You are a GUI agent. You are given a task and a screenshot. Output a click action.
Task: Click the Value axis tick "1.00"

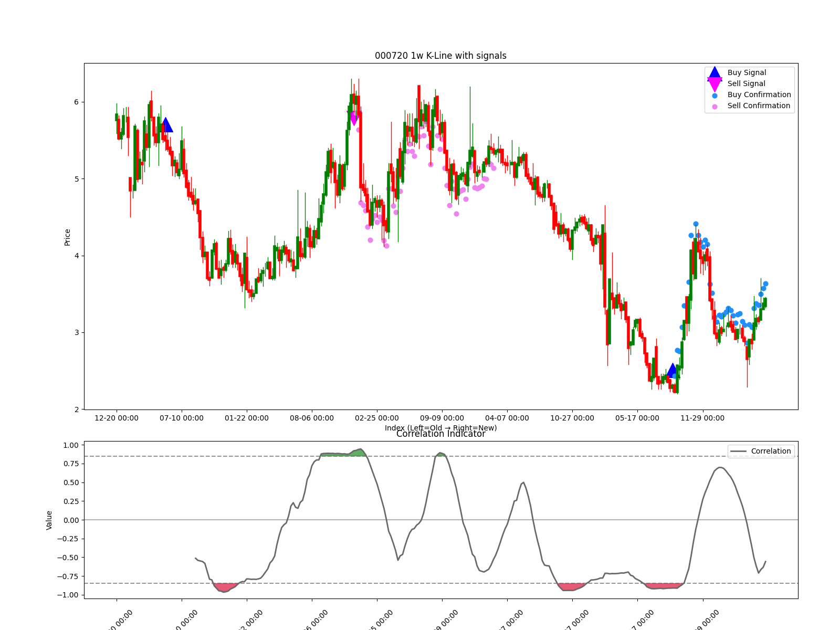click(x=71, y=445)
